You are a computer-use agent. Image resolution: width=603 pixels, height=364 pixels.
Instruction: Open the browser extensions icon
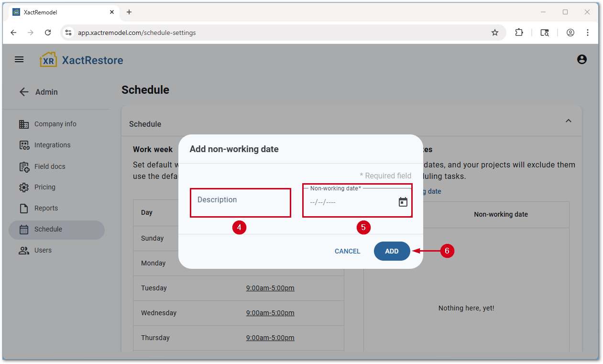pyautogui.click(x=519, y=33)
